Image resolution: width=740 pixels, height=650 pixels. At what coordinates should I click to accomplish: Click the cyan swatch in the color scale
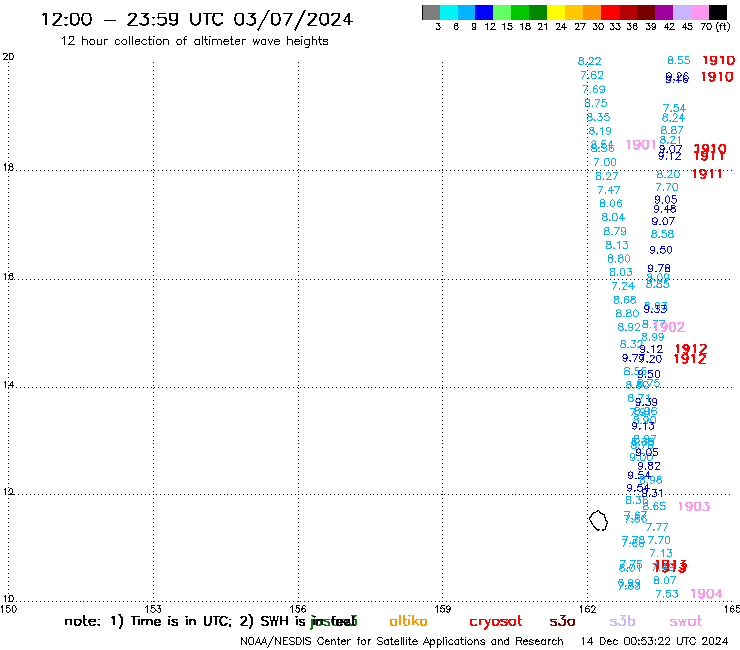tap(449, 12)
